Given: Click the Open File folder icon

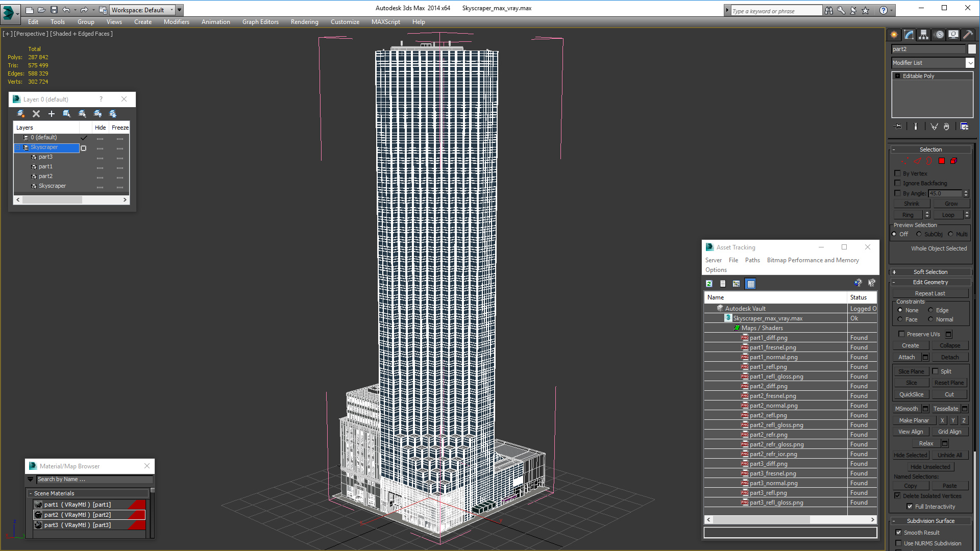Looking at the screenshot, I should click(42, 10).
